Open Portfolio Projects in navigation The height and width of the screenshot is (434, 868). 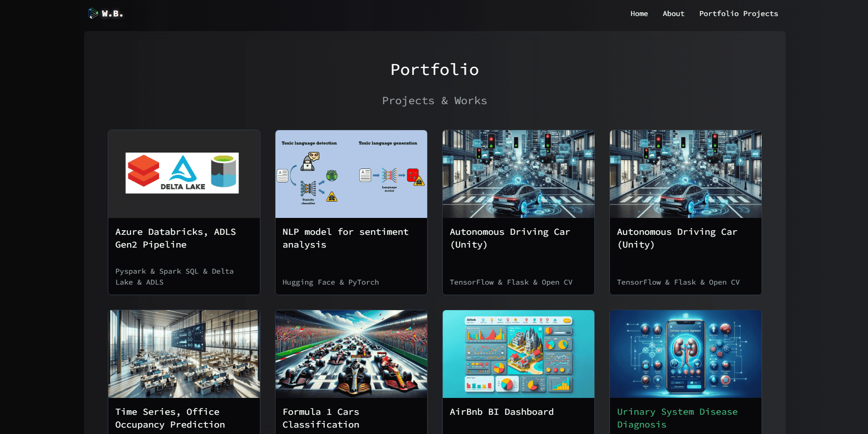(738, 14)
